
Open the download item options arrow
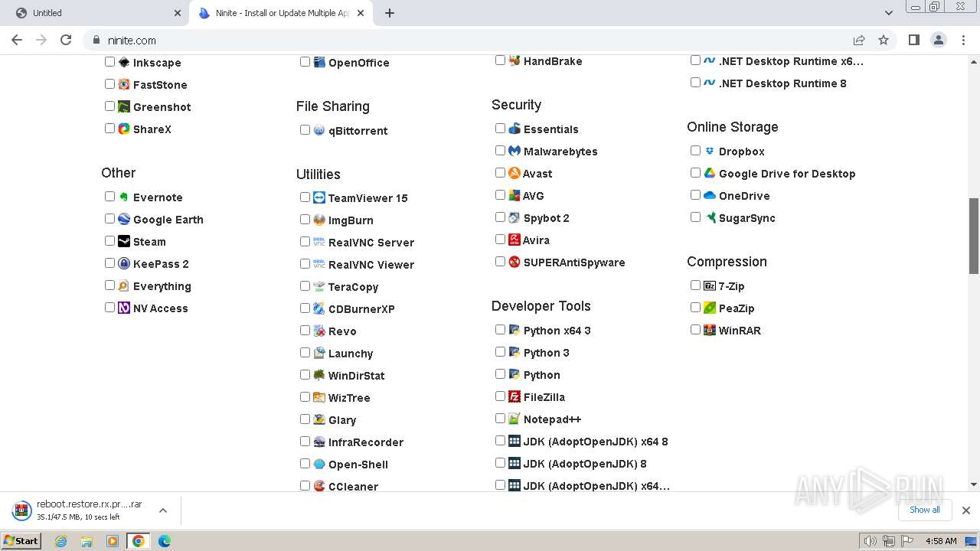(162, 510)
